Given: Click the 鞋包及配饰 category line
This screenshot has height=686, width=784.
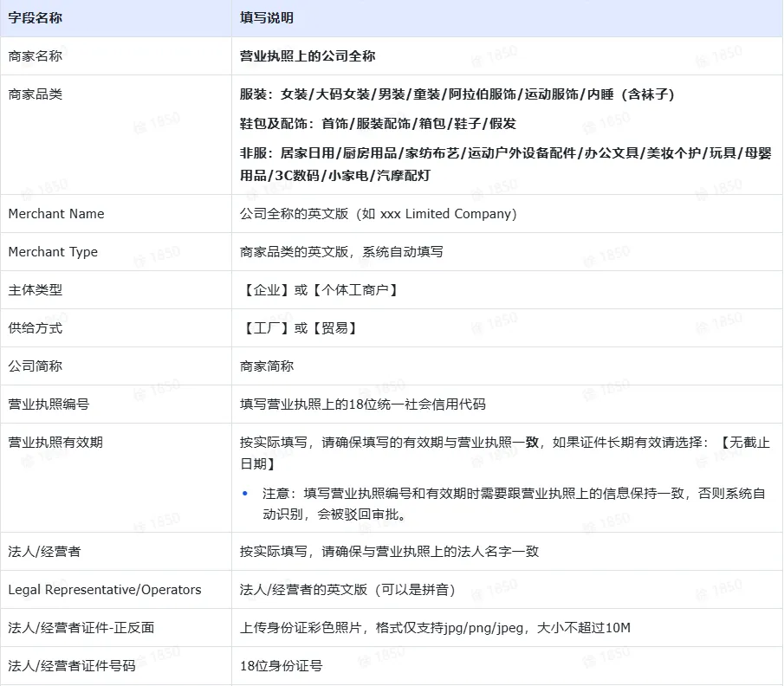Looking at the screenshot, I should (378, 124).
